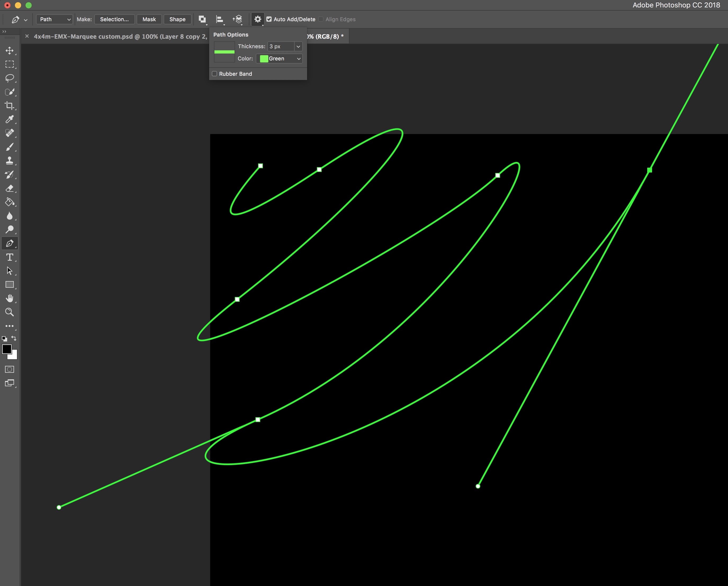Expand the collapsed toolbar panel arrows

click(x=4, y=32)
